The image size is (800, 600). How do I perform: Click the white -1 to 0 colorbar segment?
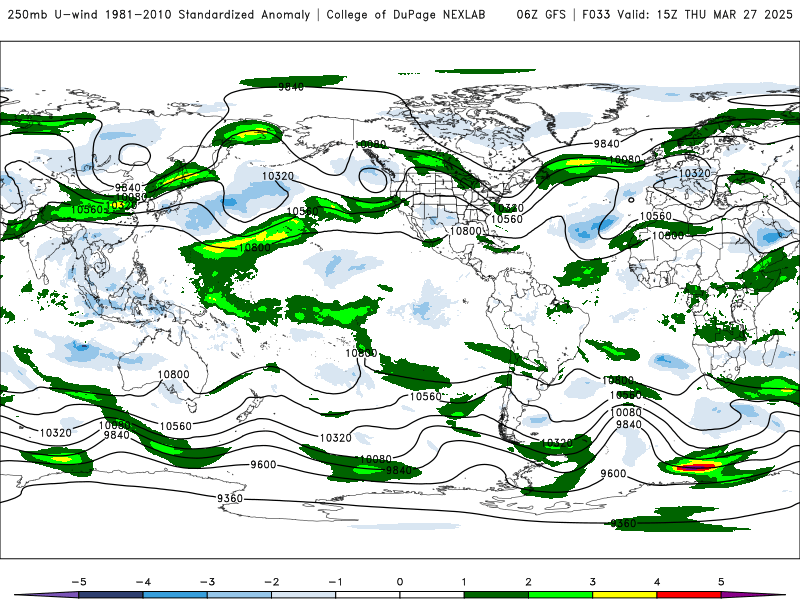point(368,595)
